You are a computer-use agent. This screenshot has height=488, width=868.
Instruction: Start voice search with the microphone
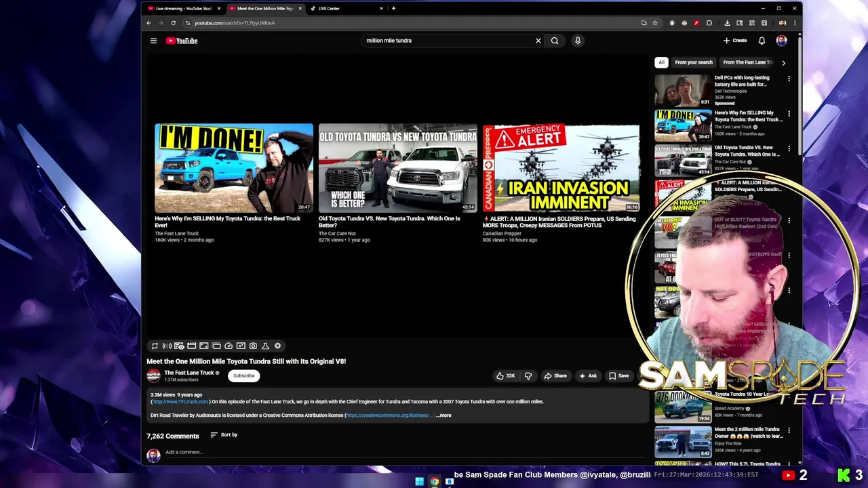coord(578,41)
